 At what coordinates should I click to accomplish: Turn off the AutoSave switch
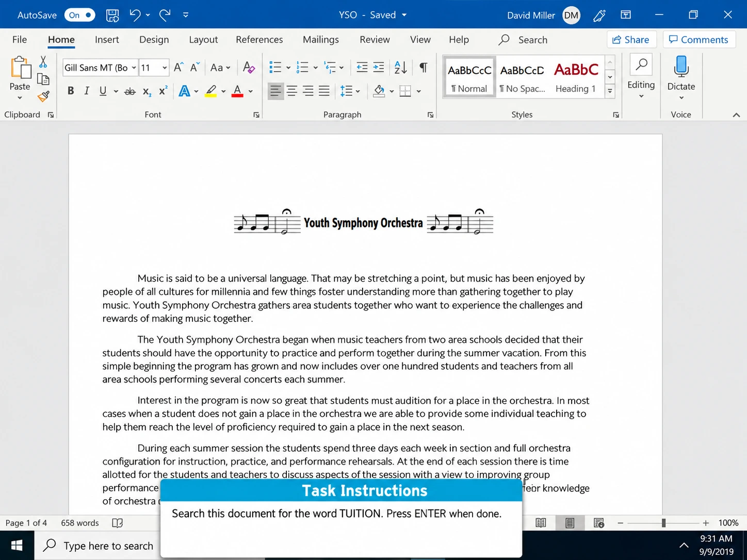point(80,15)
